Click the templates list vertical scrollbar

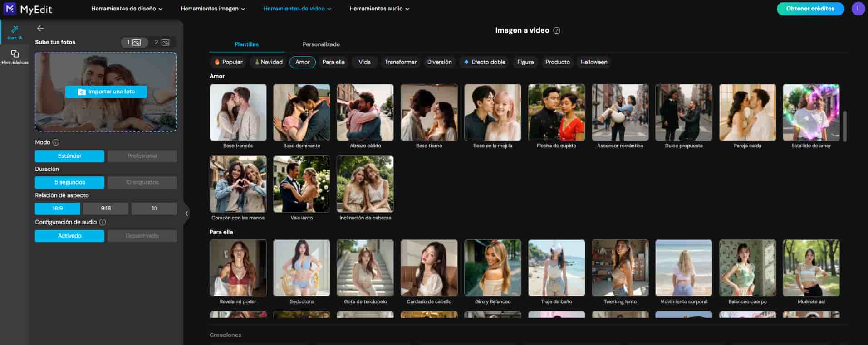(x=845, y=126)
